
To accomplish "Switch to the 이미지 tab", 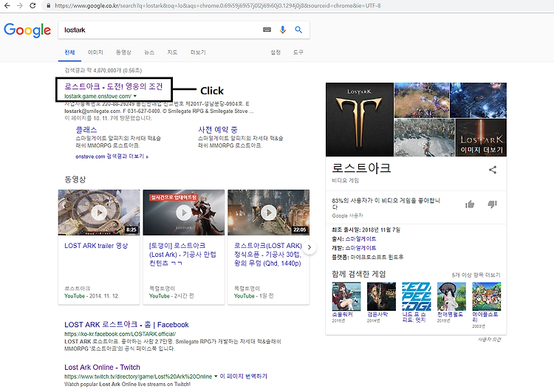I will tap(95, 52).
